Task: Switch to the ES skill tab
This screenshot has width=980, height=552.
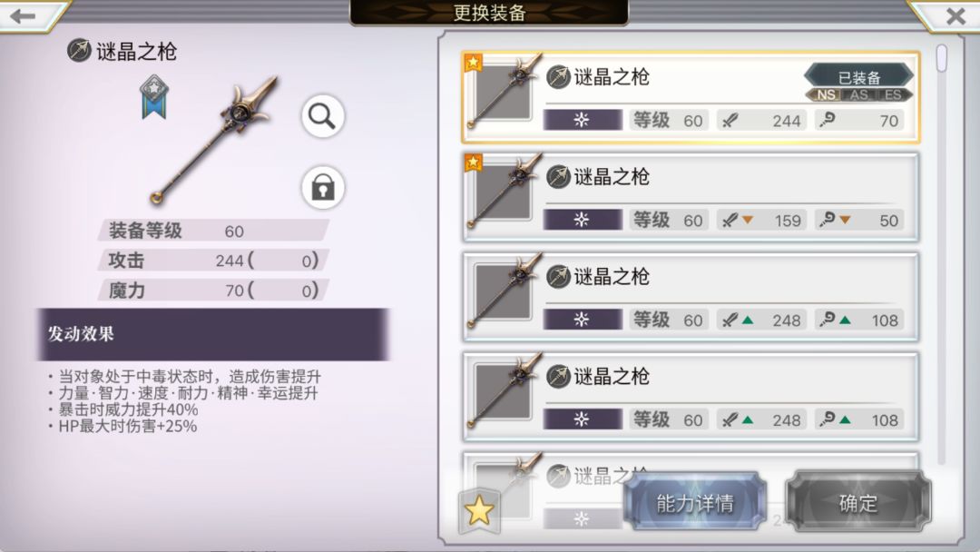Action: (x=892, y=95)
